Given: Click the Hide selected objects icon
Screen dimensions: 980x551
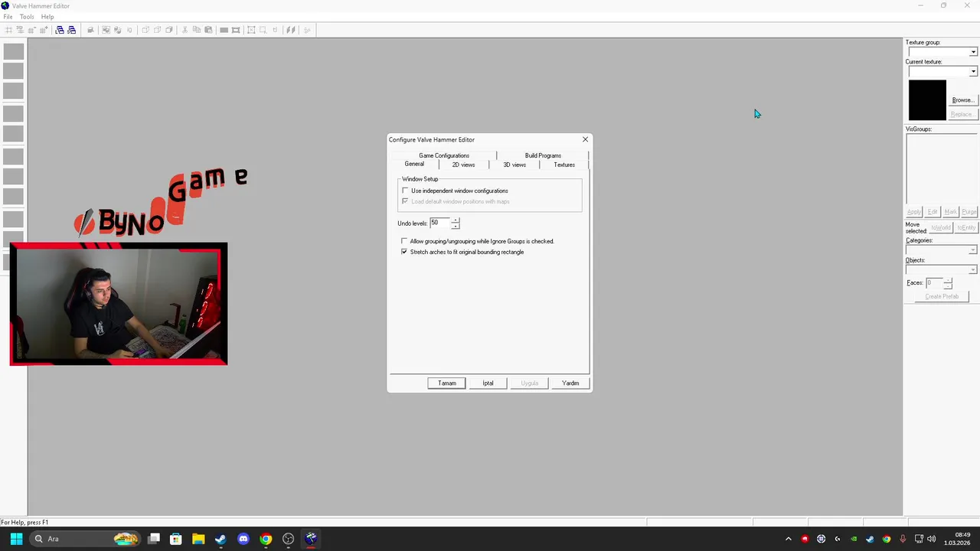Looking at the screenshot, I should coord(145,30).
